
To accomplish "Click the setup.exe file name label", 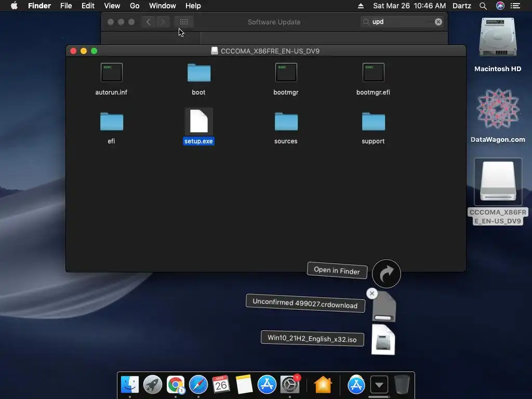I will (x=199, y=141).
